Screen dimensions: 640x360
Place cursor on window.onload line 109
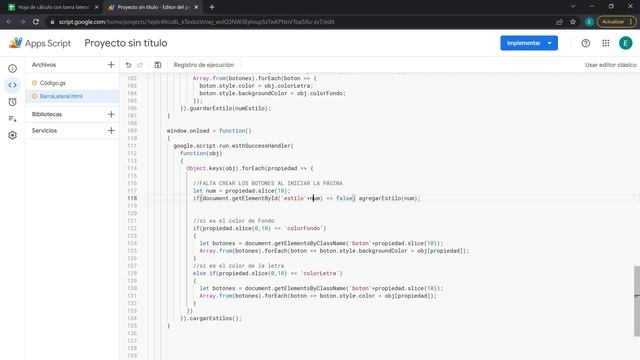[209, 131]
